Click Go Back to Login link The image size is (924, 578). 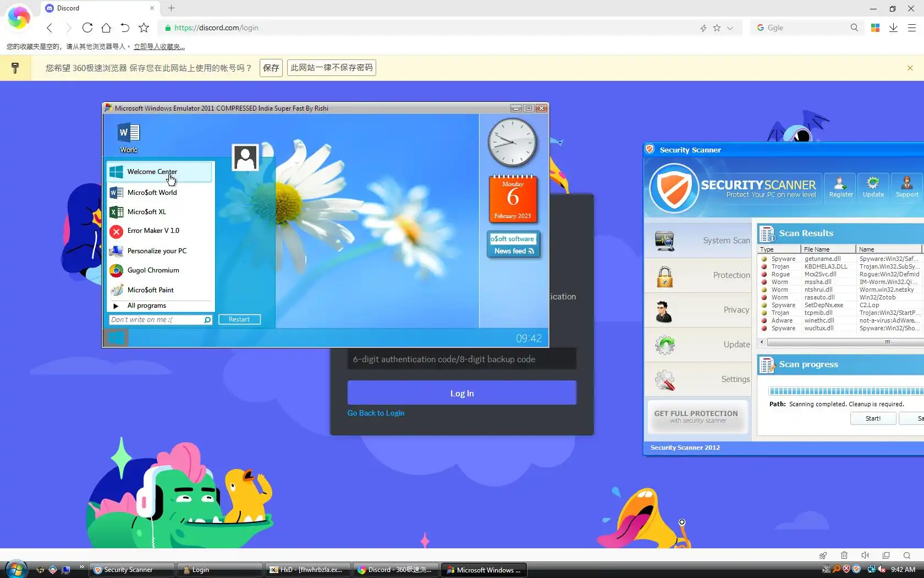click(376, 413)
